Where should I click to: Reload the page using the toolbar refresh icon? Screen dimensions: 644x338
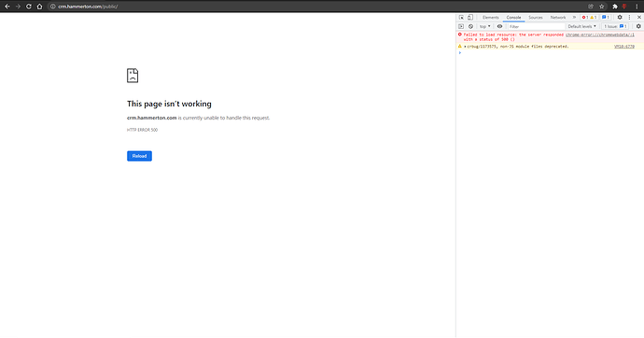tap(29, 7)
